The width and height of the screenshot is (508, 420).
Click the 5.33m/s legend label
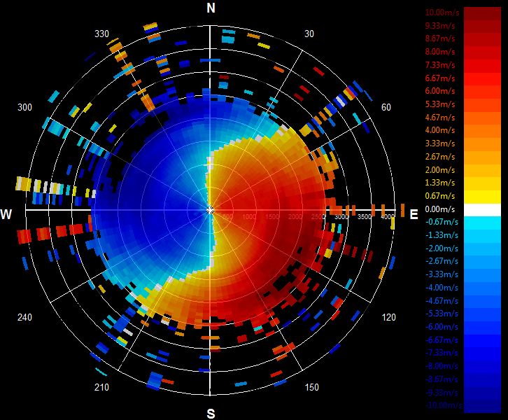tap(440, 104)
